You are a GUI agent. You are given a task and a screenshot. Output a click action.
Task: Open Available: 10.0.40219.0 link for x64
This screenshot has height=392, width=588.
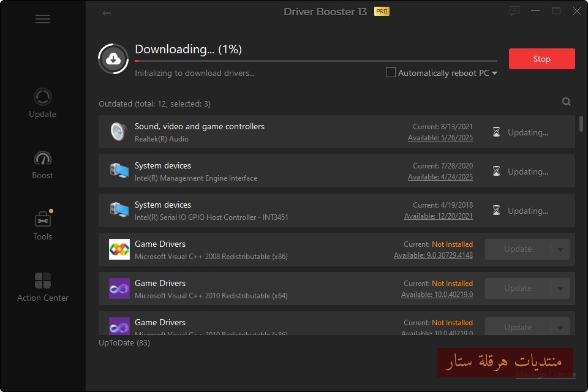(437, 295)
